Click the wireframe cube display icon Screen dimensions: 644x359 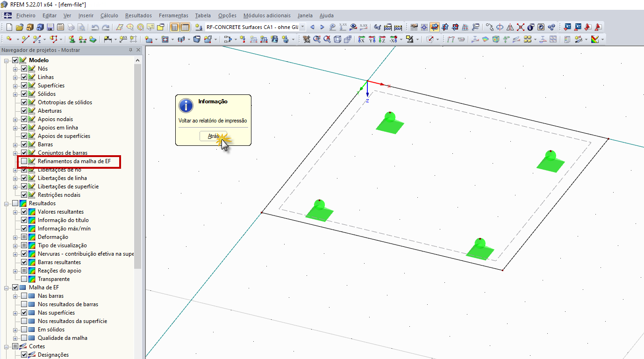337,39
